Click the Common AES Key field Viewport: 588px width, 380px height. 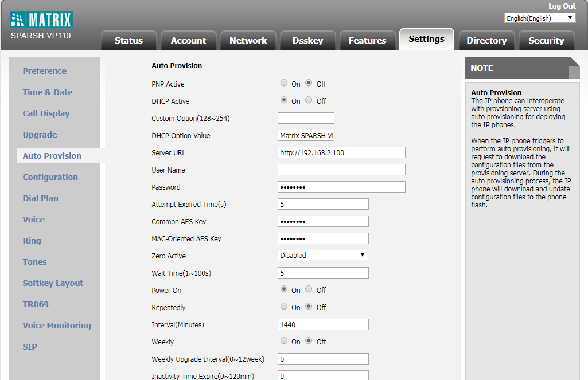pos(323,221)
